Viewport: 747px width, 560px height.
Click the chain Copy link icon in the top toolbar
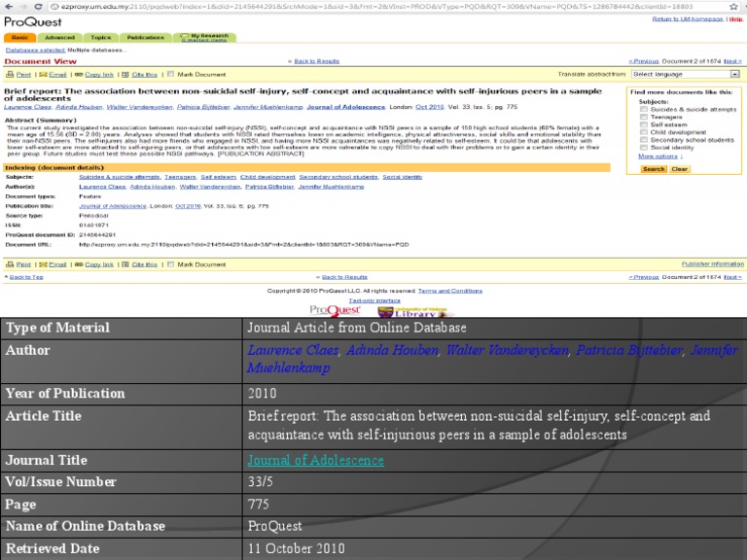click(x=79, y=74)
